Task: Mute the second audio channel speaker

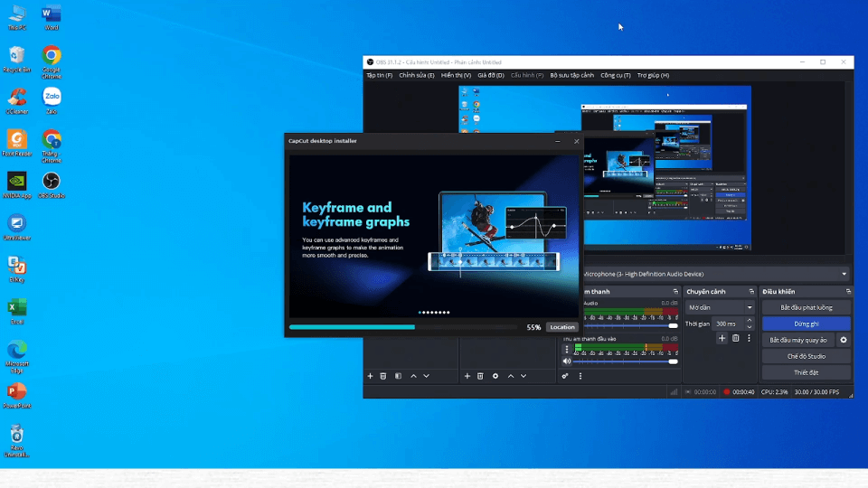Action: coord(567,361)
